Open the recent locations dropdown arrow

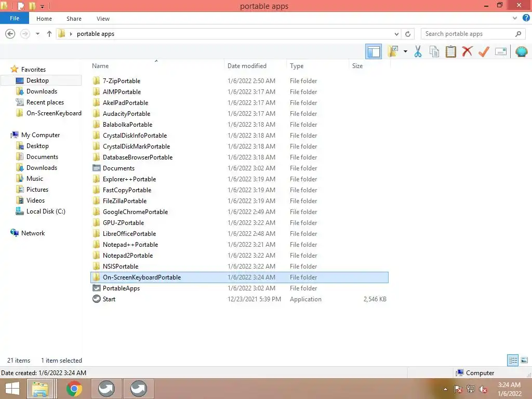pos(37,34)
